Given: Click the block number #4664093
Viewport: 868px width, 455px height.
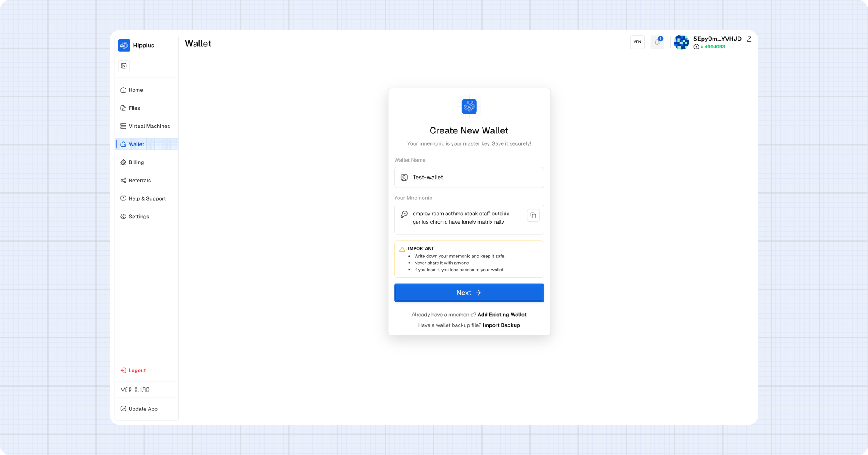Looking at the screenshot, I should [x=713, y=46].
